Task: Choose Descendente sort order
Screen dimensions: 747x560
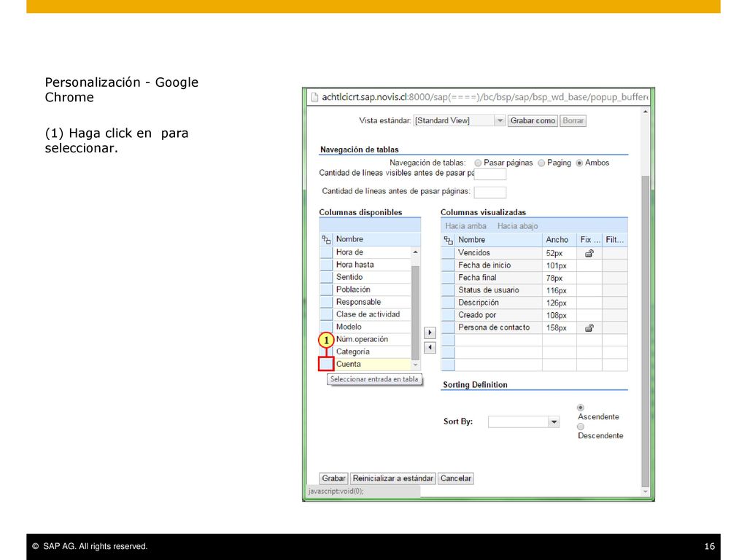Action: [x=580, y=427]
